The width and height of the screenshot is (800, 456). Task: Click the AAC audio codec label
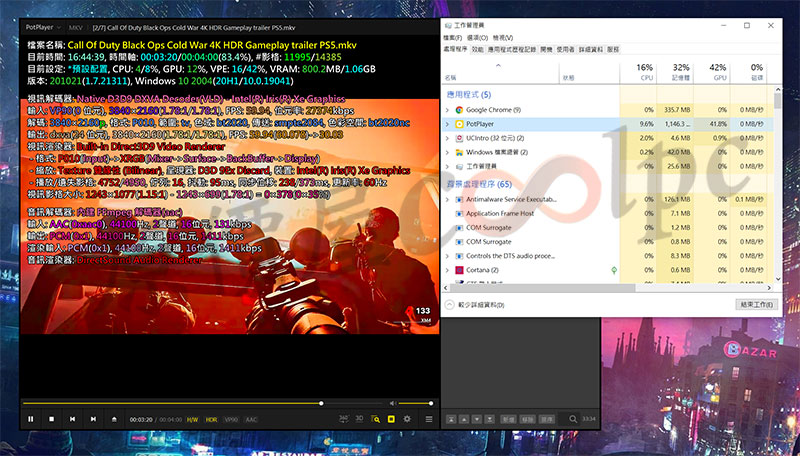252,419
